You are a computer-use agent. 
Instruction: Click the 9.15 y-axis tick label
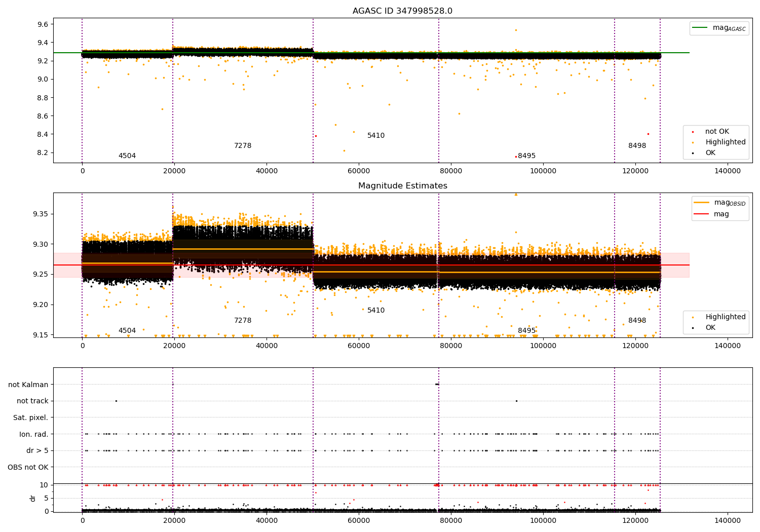pos(41,335)
